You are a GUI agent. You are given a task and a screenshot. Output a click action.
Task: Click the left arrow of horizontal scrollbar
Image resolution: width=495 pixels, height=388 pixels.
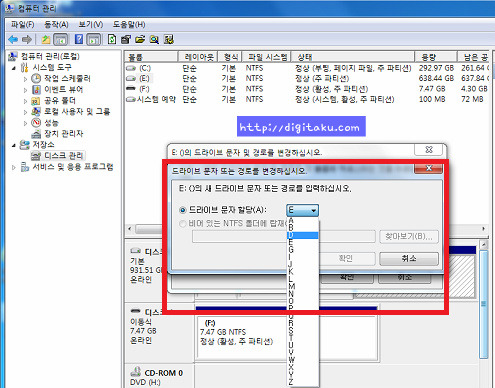pos(130,229)
